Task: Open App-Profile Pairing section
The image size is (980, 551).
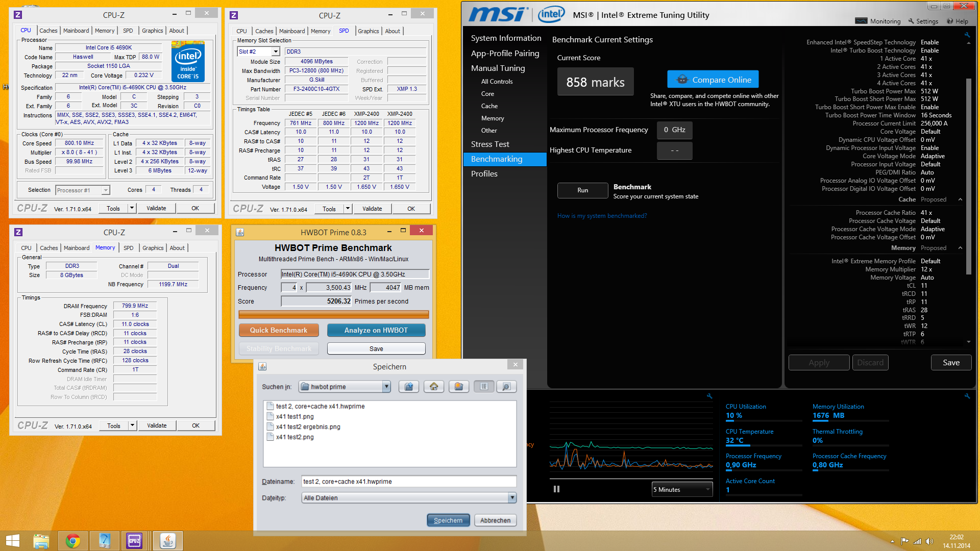Action: pyautogui.click(x=505, y=54)
